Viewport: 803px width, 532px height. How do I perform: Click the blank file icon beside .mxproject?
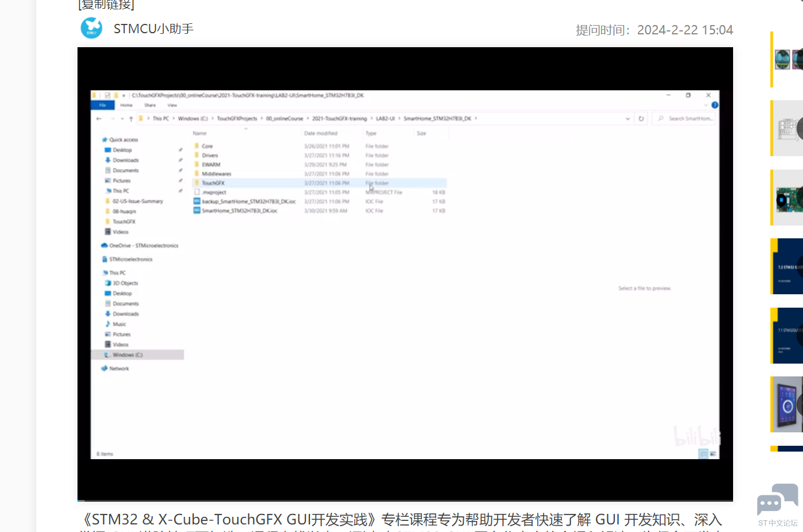tap(197, 192)
